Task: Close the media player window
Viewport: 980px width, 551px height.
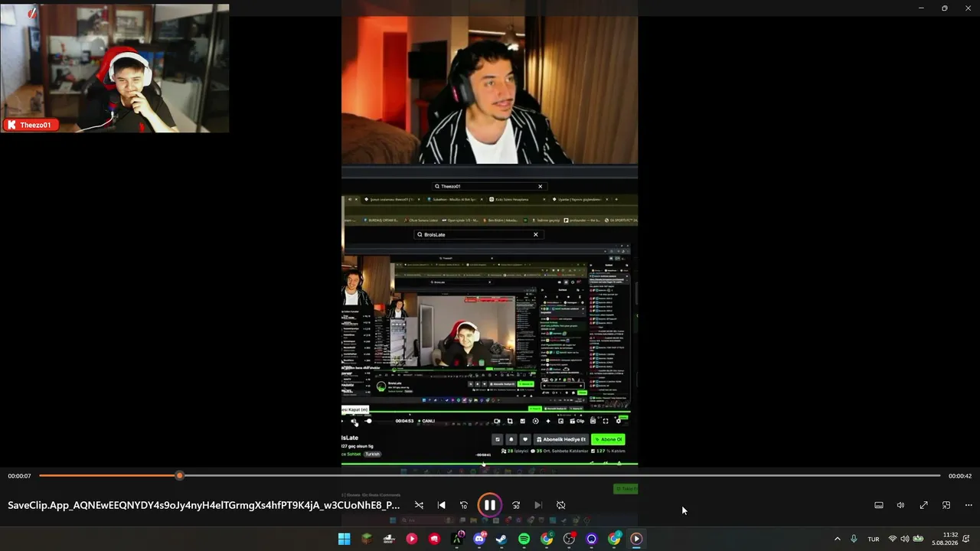Action: 969,8
